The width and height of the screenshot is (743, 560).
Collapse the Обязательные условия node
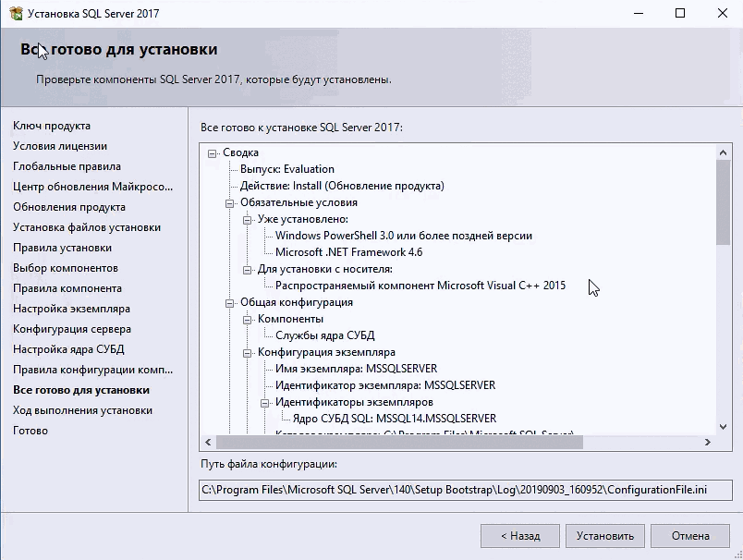tap(230, 203)
